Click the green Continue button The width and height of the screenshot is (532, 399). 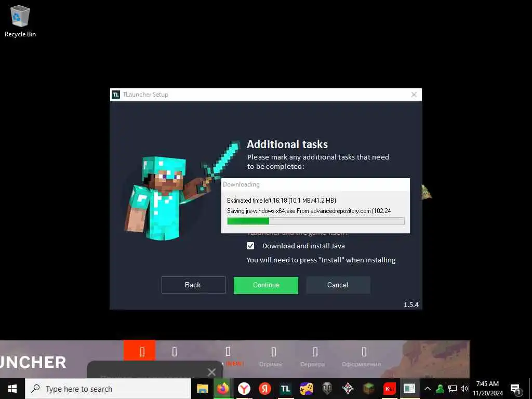point(265,285)
